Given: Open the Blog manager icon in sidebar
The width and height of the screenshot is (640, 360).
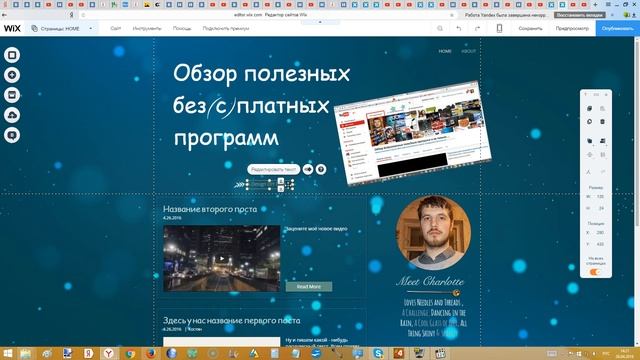Looking at the screenshot, I should (x=12, y=135).
